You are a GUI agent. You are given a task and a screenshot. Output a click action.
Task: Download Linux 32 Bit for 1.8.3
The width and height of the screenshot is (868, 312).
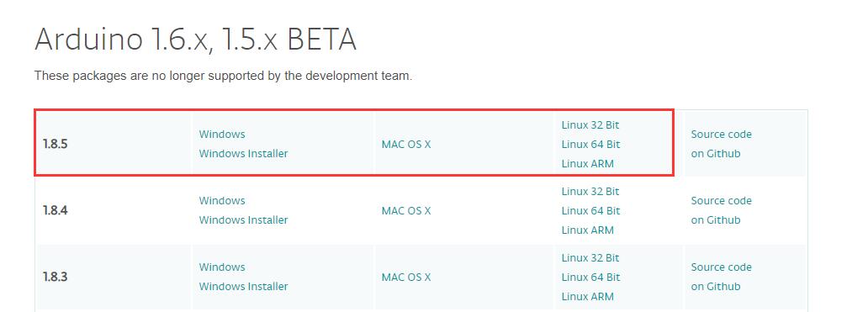[590, 258]
